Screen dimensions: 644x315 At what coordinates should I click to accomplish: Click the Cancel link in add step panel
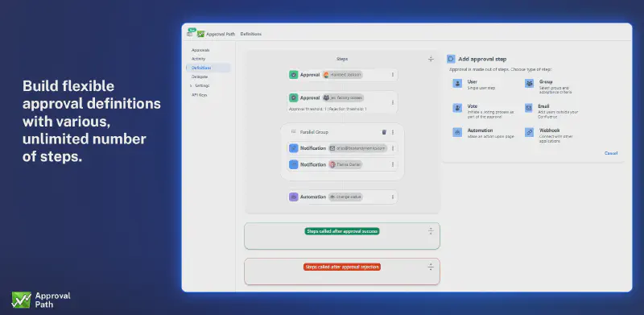click(x=611, y=153)
